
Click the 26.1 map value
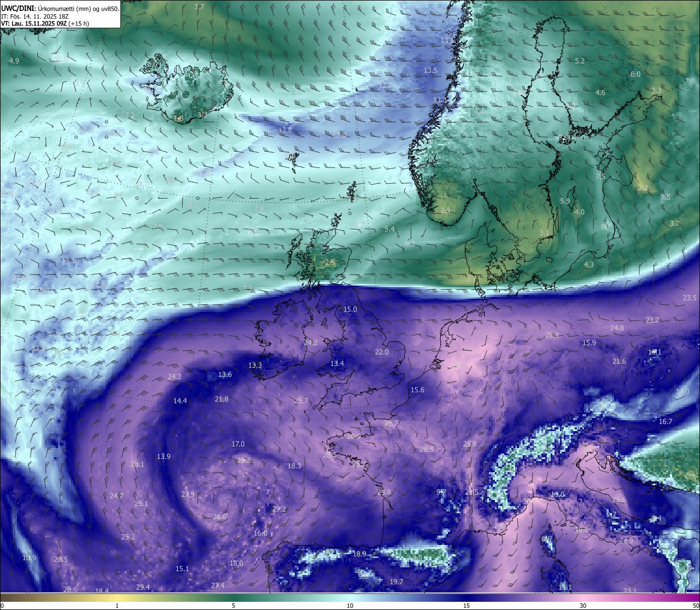tap(137, 464)
